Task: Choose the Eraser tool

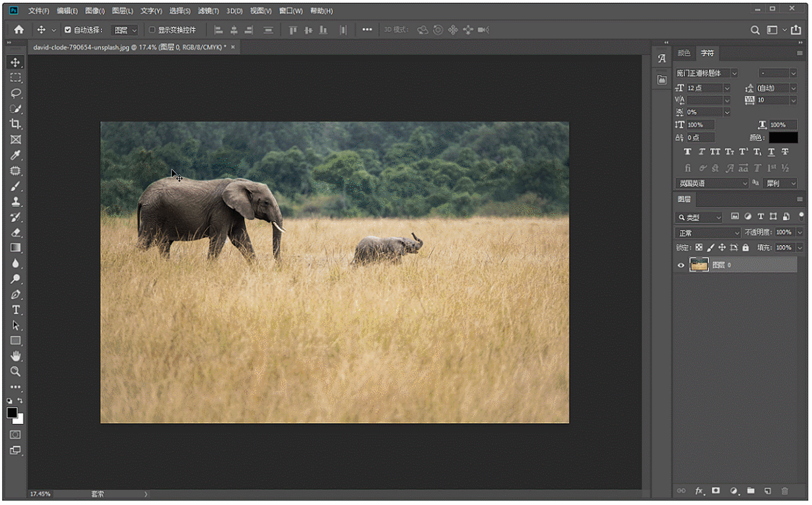Action: point(15,232)
